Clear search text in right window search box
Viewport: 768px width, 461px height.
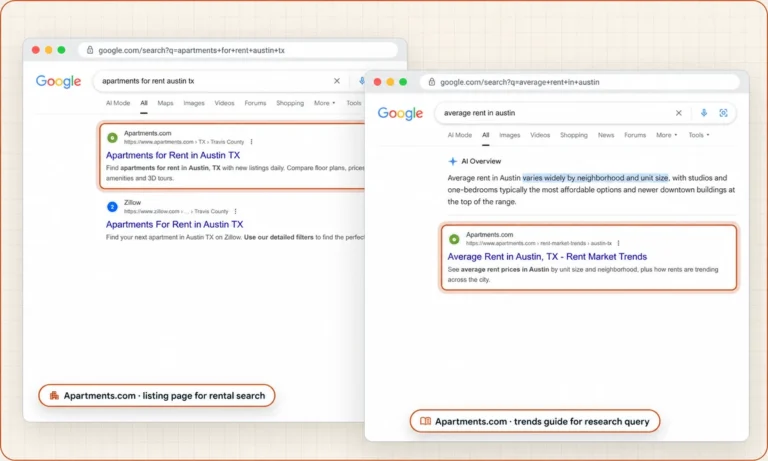click(678, 113)
